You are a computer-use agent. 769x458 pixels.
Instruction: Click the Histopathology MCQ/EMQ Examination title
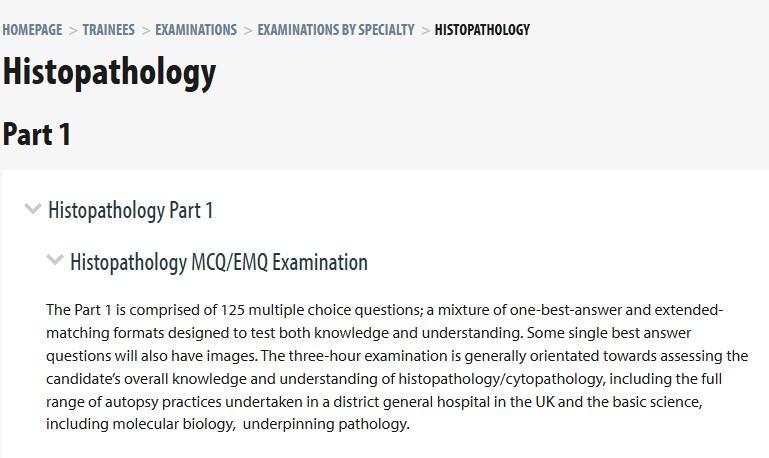coord(218,262)
